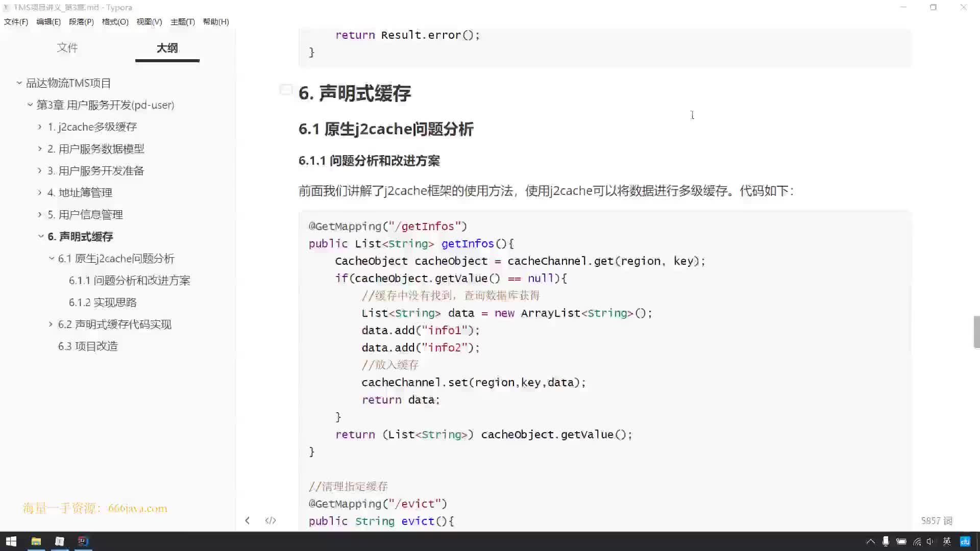Screen dimensions: 980x551
Task: Click the public String evict(){ line
Action: (381, 521)
